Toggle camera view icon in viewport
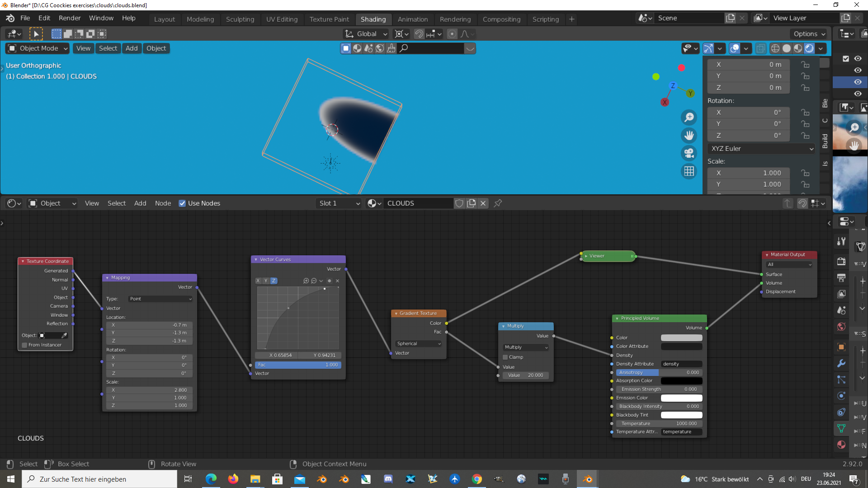The height and width of the screenshot is (488, 868). [689, 153]
